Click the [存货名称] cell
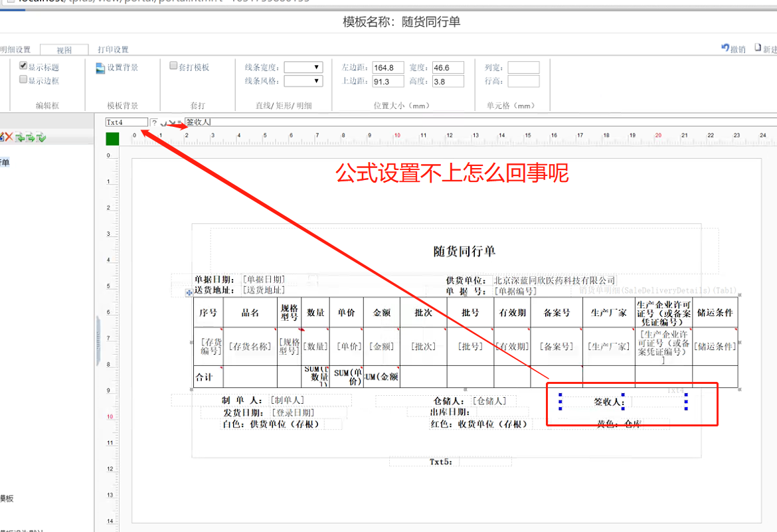Image resolution: width=777 pixels, height=532 pixels. coord(250,347)
